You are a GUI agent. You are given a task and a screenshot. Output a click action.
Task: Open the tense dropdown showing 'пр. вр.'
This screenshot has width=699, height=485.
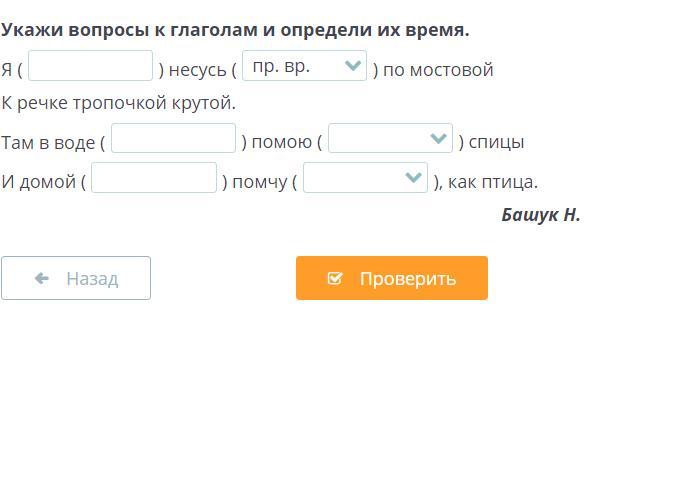coord(304,67)
